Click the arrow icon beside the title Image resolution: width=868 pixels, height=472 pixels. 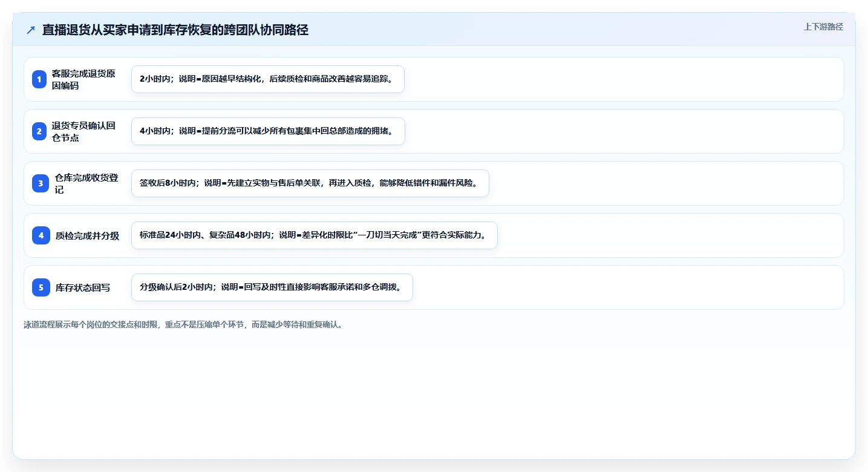pos(31,30)
